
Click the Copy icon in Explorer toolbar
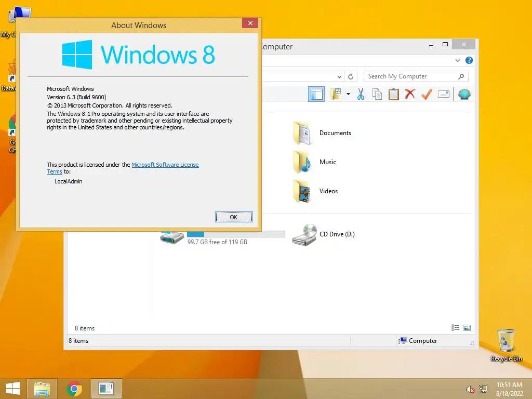(x=377, y=94)
